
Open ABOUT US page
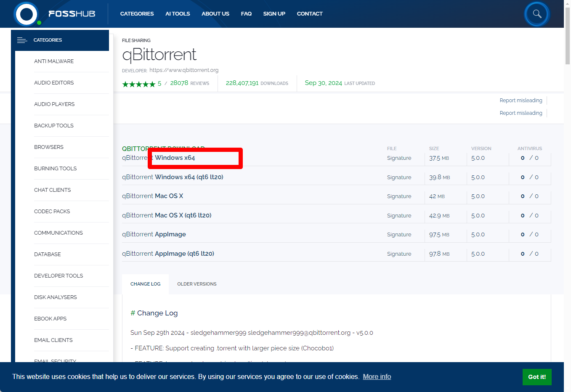215,14
